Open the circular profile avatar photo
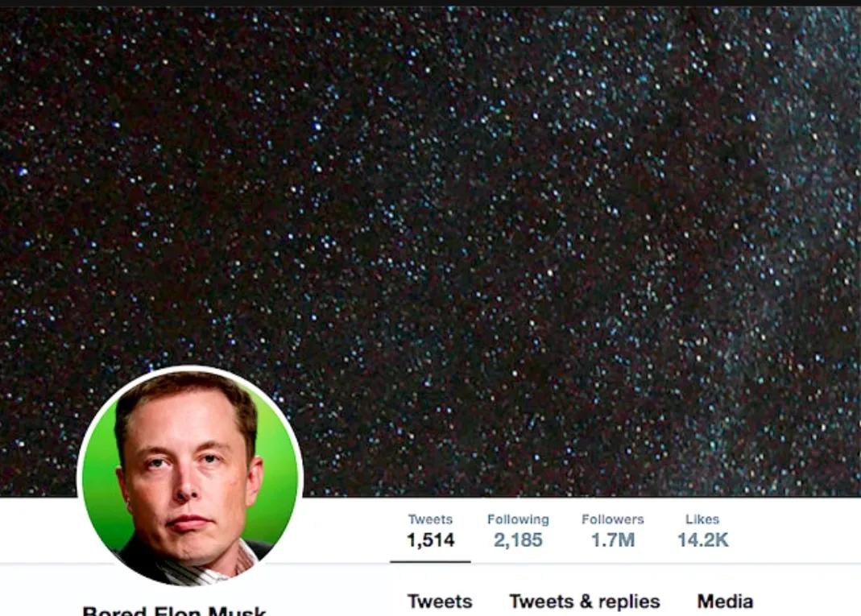This screenshot has height=616, width=861. tap(190, 477)
